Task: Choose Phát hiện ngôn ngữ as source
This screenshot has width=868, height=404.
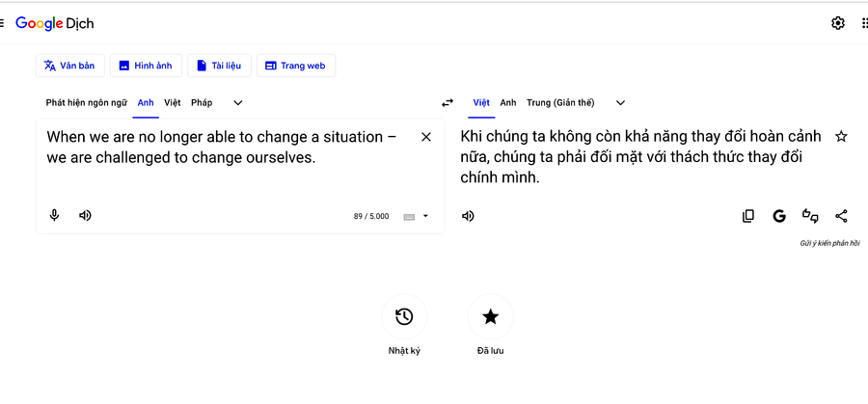Action: point(87,102)
